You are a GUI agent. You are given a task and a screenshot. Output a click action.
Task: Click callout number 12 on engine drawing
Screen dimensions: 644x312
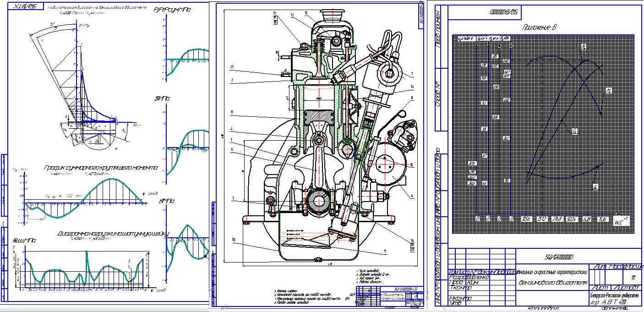291,15
